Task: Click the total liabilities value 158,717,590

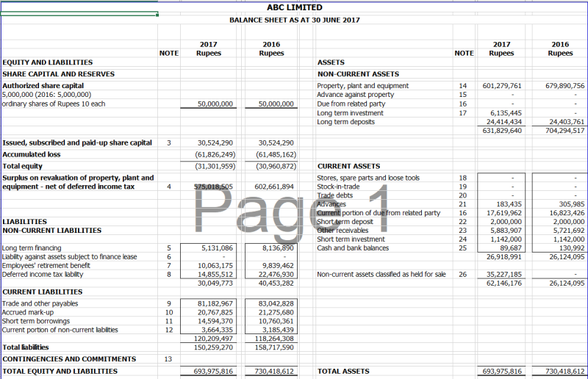Action: tap(273, 347)
